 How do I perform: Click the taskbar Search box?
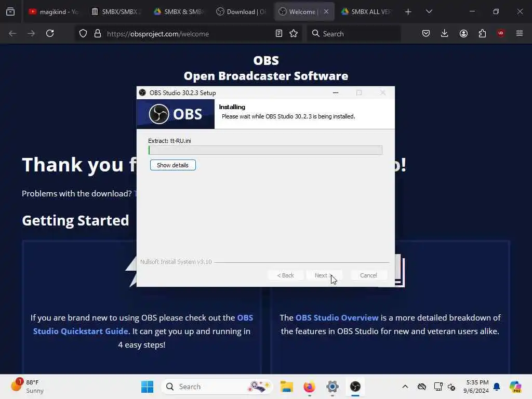(x=217, y=387)
